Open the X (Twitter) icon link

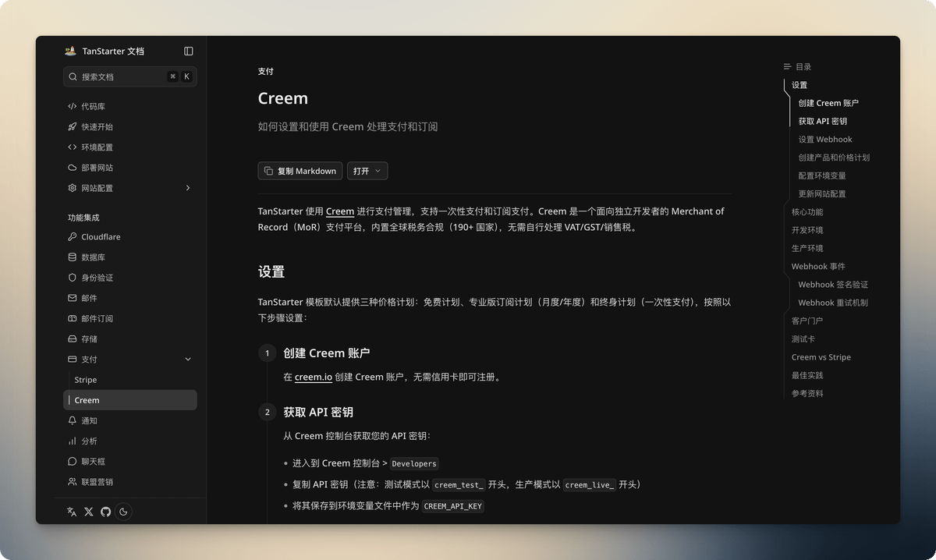point(88,512)
